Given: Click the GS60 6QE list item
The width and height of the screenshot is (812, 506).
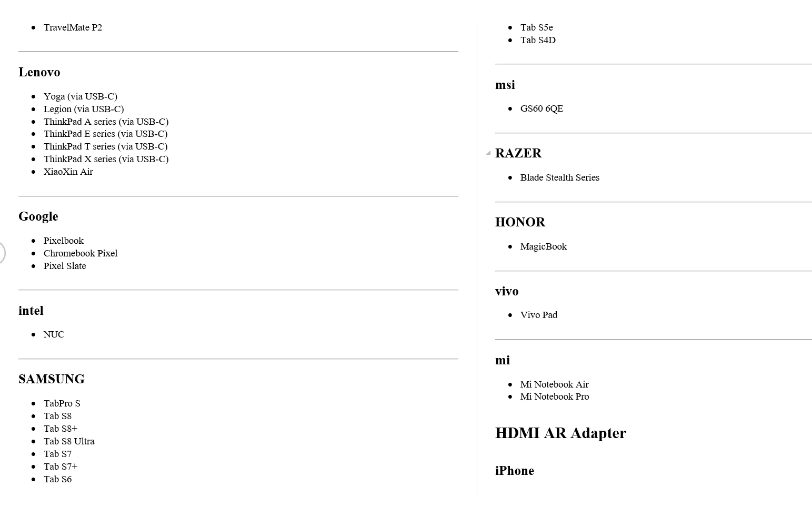Looking at the screenshot, I should coord(542,108).
